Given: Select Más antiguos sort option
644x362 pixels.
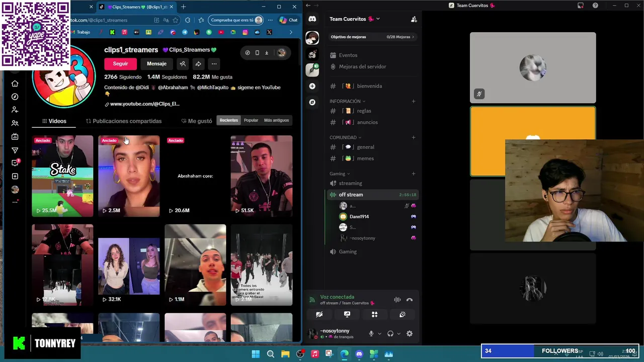Looking at the screenshot, I should pos(277,120).
